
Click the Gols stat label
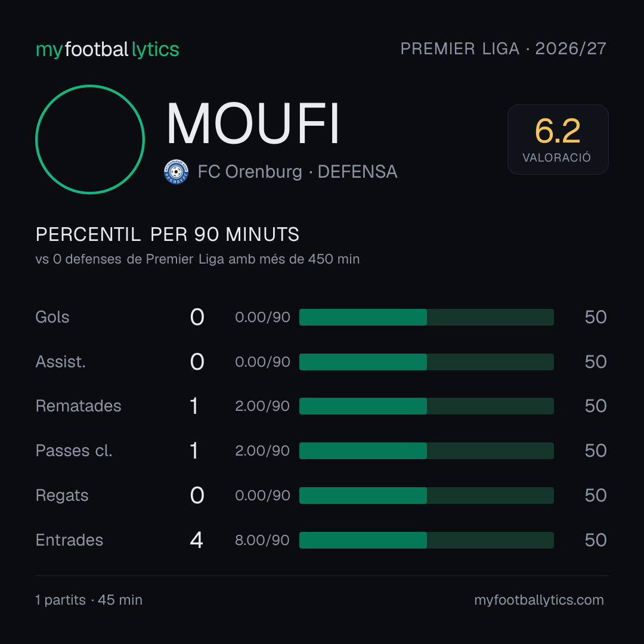point(52,317)
